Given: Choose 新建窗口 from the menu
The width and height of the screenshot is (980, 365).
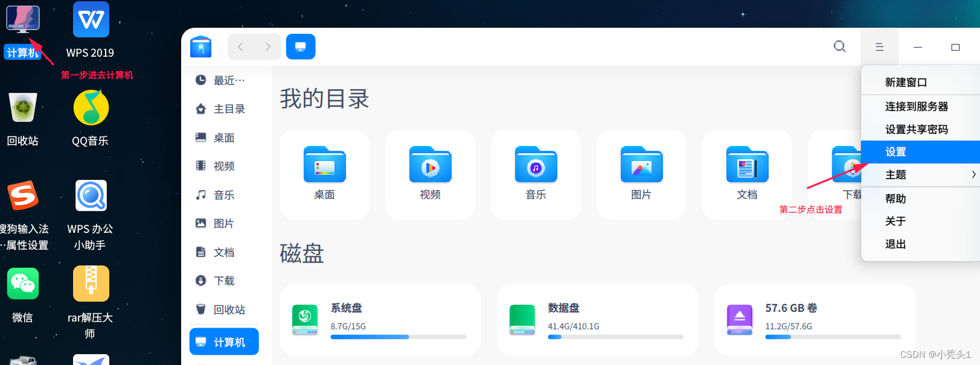Looking at the screenshot, I should click(920, 82).
